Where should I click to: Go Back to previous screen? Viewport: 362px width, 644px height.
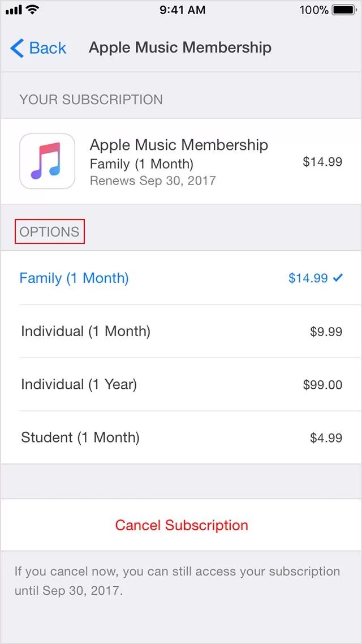pos(38,48)
